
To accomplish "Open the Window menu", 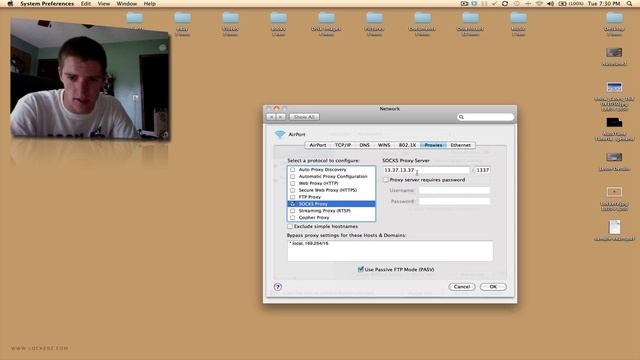I will tap(127, 4).
